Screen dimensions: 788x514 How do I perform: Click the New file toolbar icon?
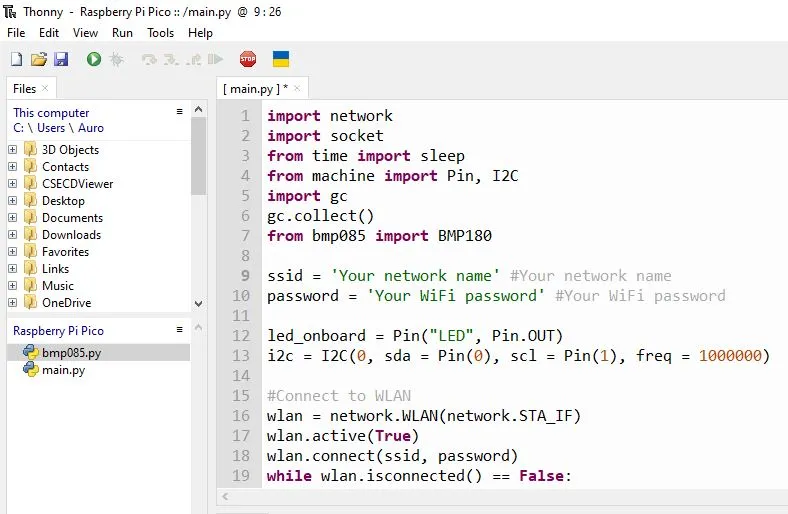(x=17, y=59)
